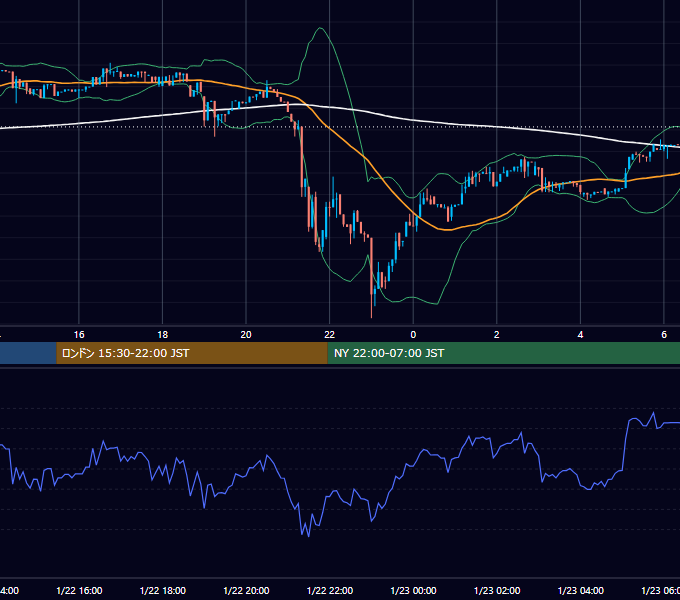The height and width of the screenshot is (600, 680).
Task: Click the hour label 18 on time axis
Action: pyautogui.click(x=163, y=335)
